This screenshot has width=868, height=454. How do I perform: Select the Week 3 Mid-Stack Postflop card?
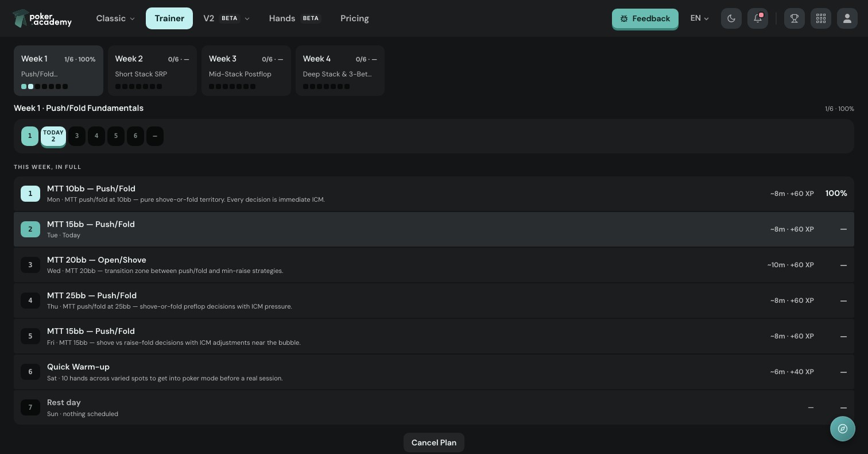246,71
